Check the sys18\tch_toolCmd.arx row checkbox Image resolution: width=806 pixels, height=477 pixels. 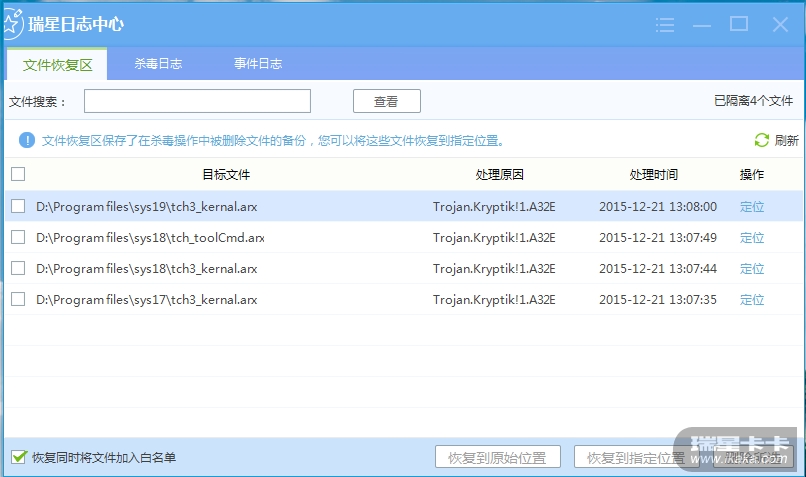pyautogui.click(x=18, y=237)
